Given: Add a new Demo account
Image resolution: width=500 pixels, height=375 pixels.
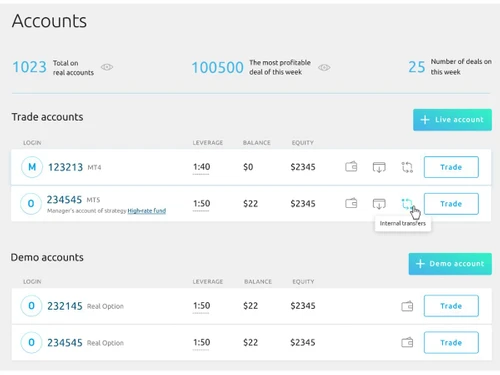Looking at the screenshot, I should tap(450, 264).
